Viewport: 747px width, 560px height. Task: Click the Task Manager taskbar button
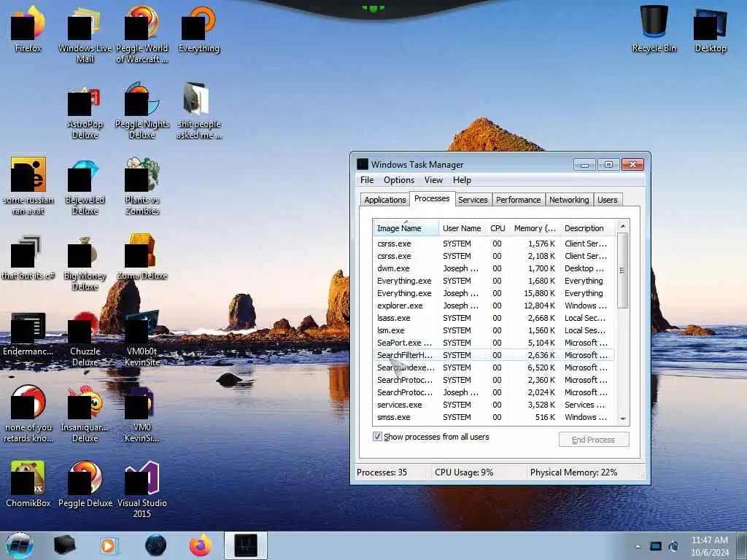pyautogui.click(x=246, y=545)
